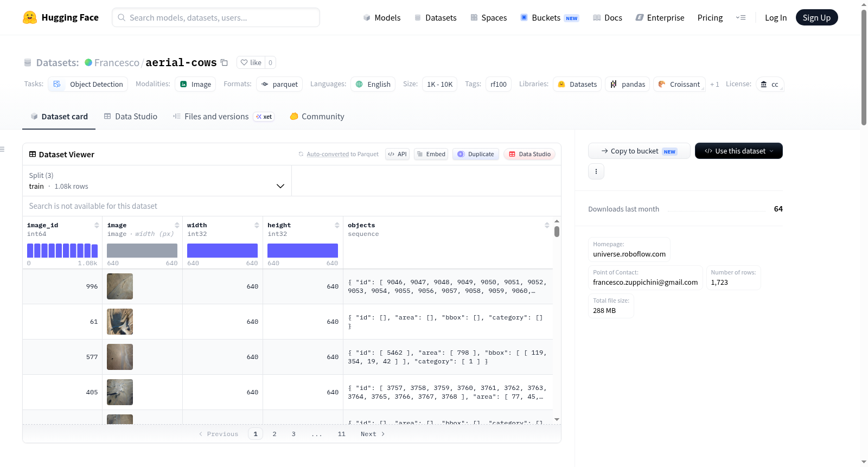
Task: Click the sidebar collapse icon at left edge
Action: click(2, 149)
